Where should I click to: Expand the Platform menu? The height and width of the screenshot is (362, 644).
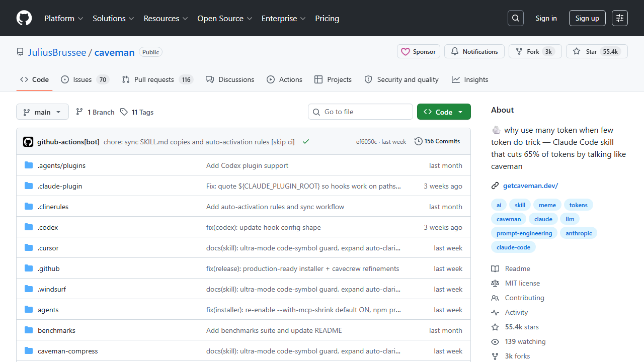(63, 18)
